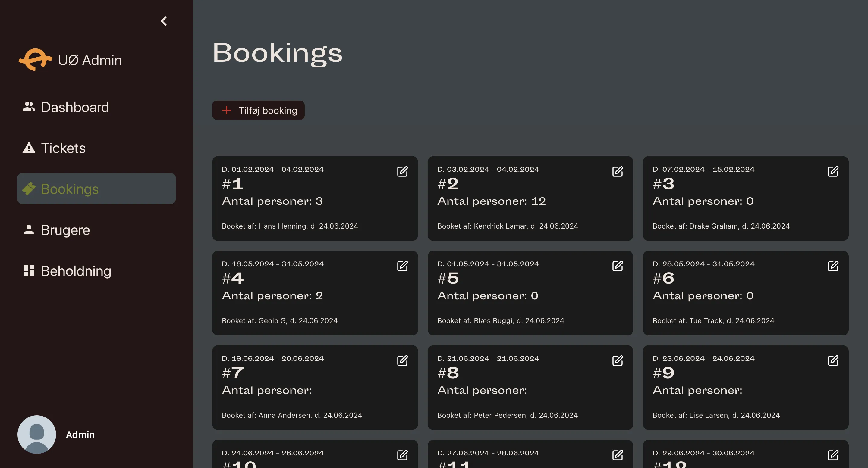Viewport: 868px width, 468px height.
Task: Click 'Antal personer: 2' on booking #4
Action: [x=272, y=296]
